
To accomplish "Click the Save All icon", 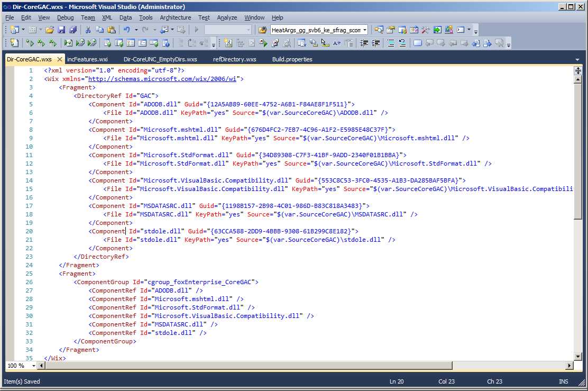I will coord(73,30).
